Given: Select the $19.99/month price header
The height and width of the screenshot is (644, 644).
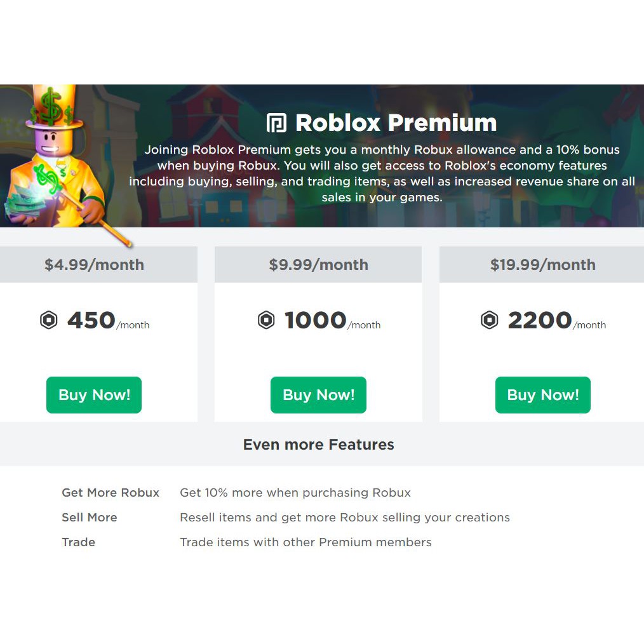Looking at the screenshot, I should pyautogui.click(x=542, y=265).
